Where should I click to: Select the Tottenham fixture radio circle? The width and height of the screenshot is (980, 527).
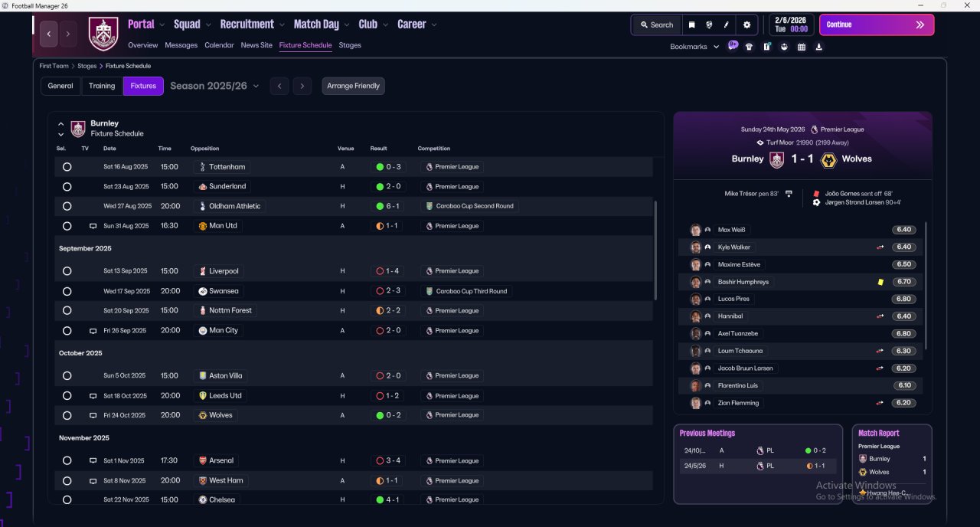pos(67,166)
